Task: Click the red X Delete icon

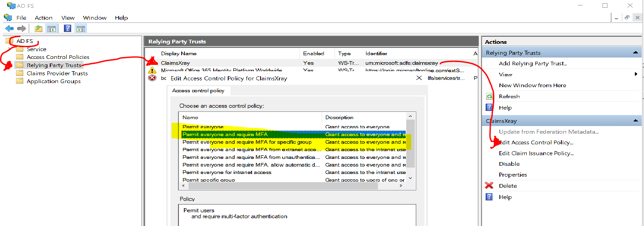Action: pos(489,186)
